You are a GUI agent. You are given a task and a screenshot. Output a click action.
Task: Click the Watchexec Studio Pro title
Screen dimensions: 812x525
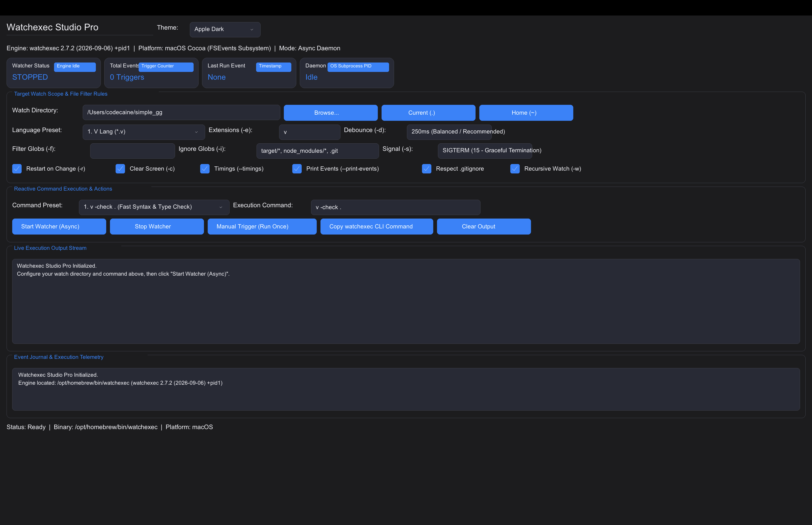pos(52,27)
